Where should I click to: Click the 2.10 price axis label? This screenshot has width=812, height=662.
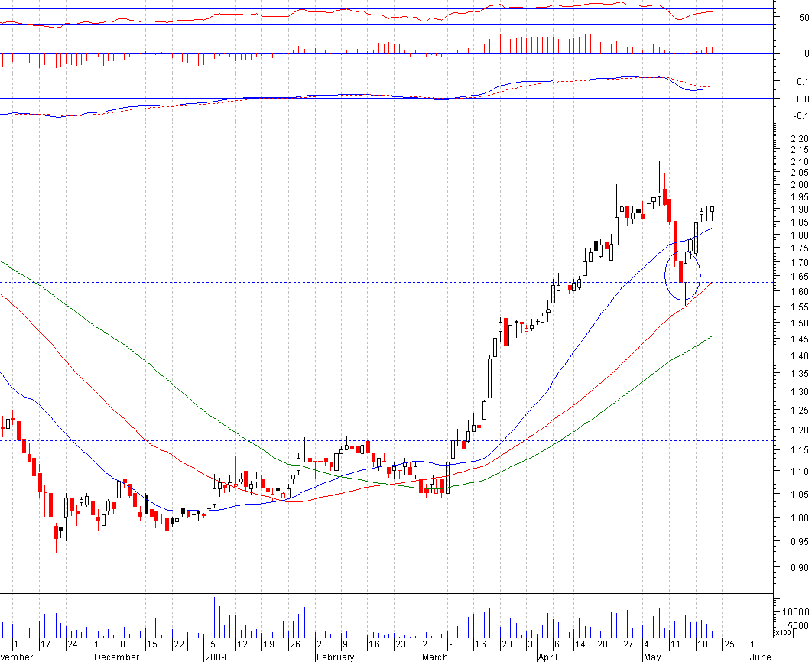[x=800, y=162]
